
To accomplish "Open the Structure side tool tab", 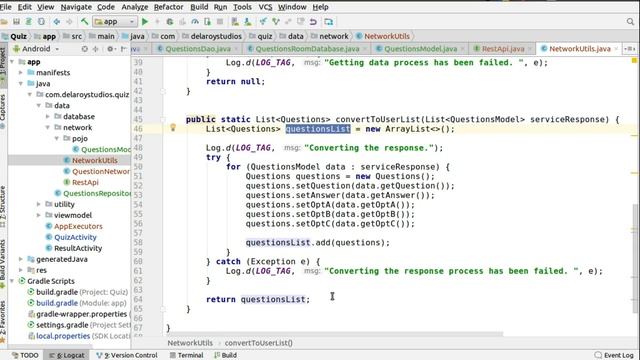I will tap(3, 207).
